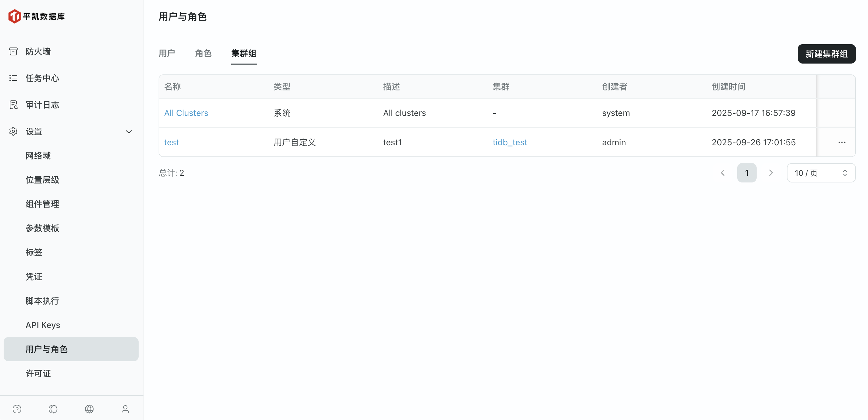Select the 防火墙 firewall icon
Viewport: 868px width, 420px height.
click(x=13, y=51)
